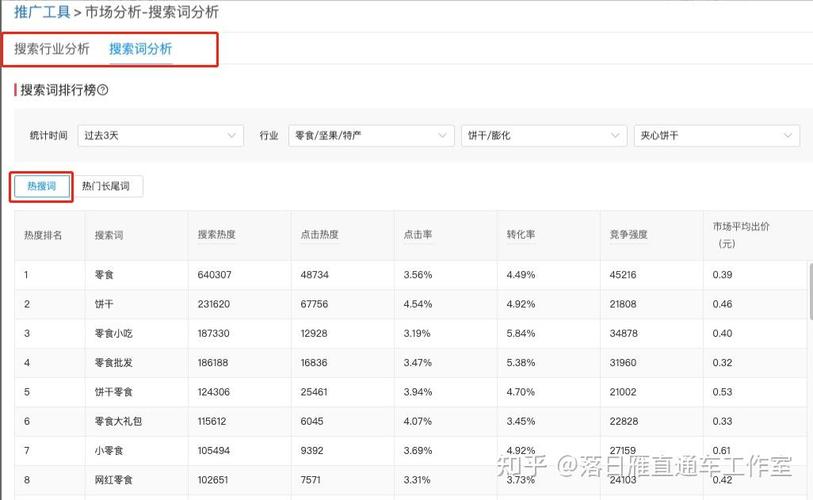Open the 饼干/膨化 category dropdown
Image resolution: width=813 pixels, height=500 pixels.
pyautogui.click(x=544, y=136)
